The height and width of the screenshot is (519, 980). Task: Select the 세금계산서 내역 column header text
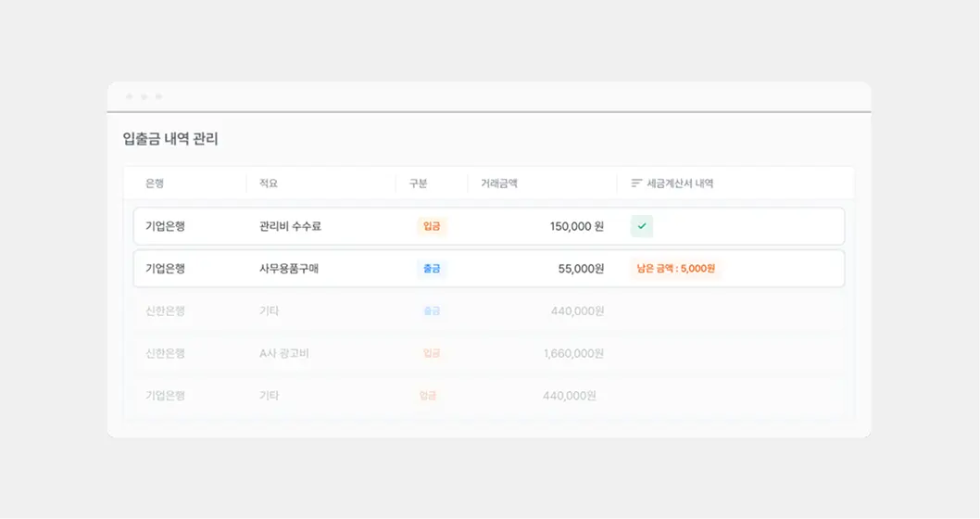tap(680, 184)
